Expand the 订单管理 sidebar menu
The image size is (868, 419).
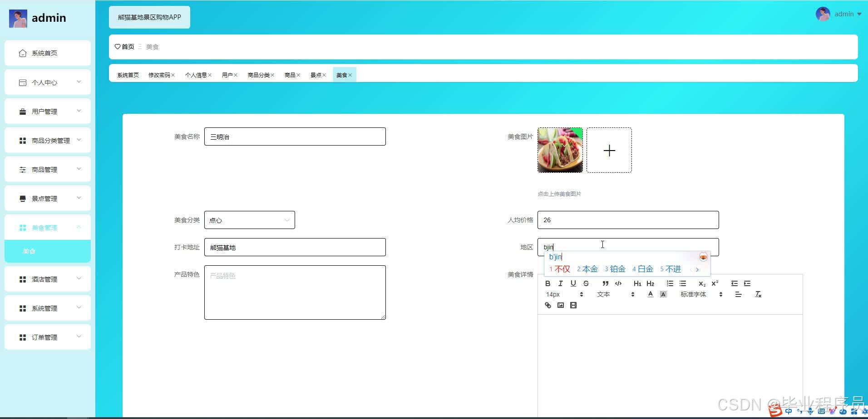pyautogui.click(x=48, y=337)
